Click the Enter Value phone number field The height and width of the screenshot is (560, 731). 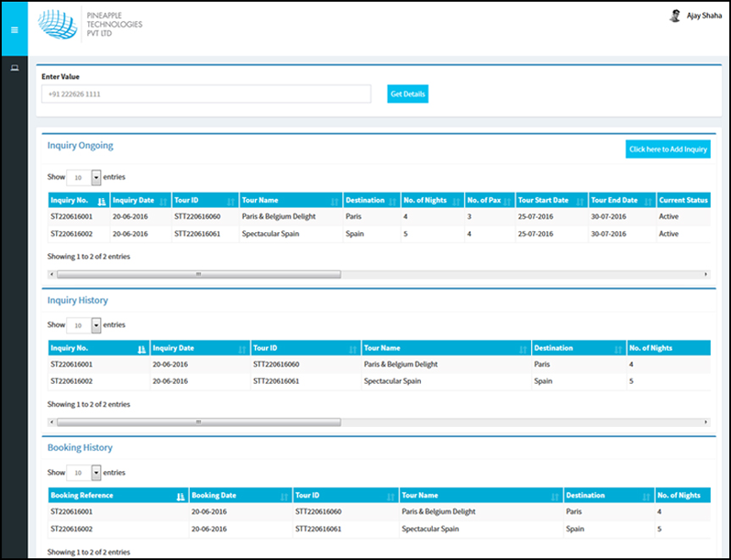pyautogui.click(x=207, y=94)
